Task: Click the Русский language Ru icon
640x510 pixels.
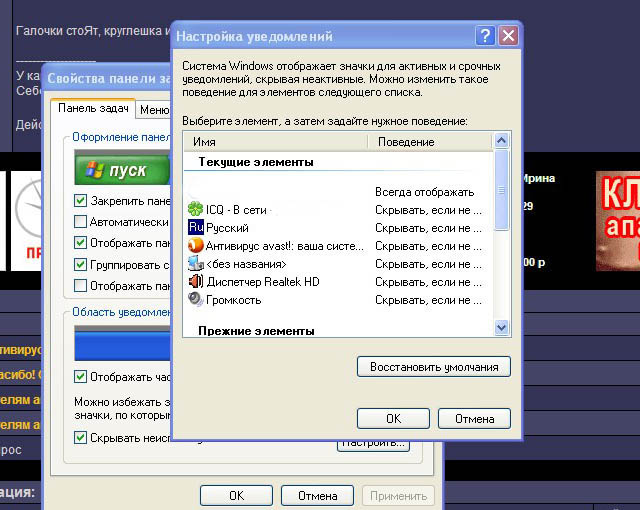Action: point(195,227)
